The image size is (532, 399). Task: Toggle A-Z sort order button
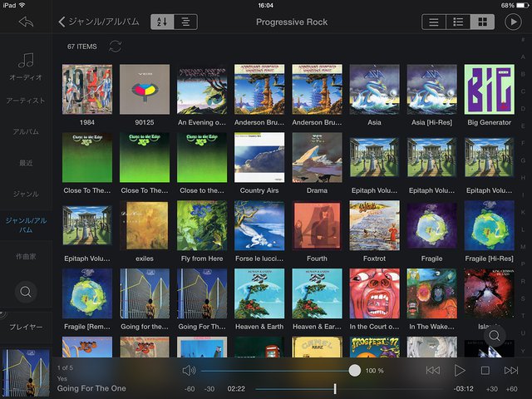(x=162, y=22)
